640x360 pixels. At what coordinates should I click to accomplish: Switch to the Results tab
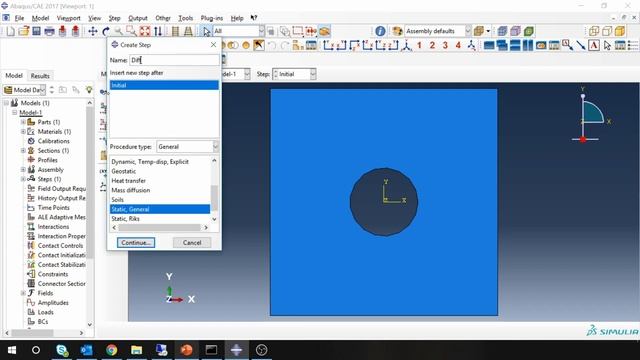point(40,76)
